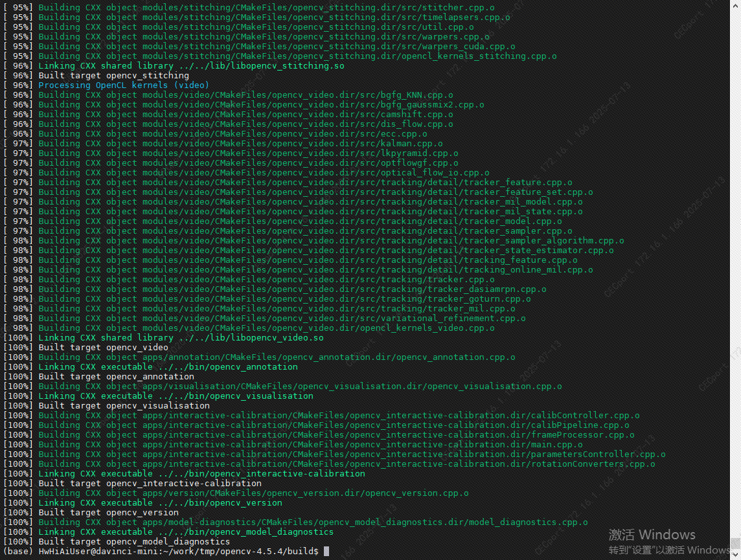Viewport: 741px width, 560px height.
Task: Click the tracking_feature.cpp.o build line
Action: point(290,260)
